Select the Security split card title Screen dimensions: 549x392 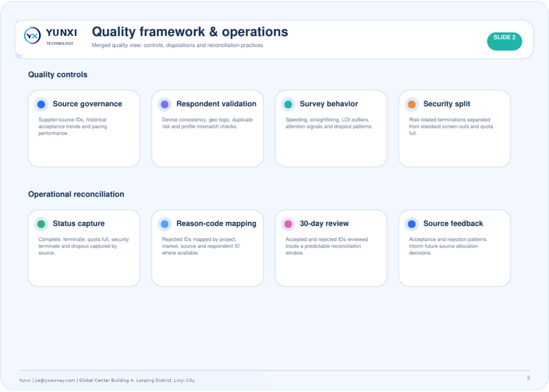(x=447, y=104)
